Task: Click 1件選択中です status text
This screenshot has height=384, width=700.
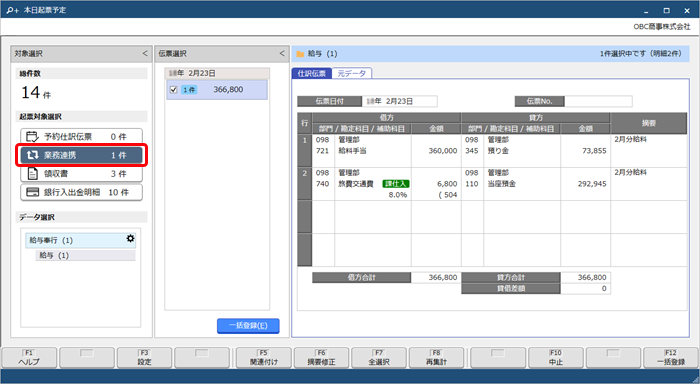Action: click(x=641, y=54)
